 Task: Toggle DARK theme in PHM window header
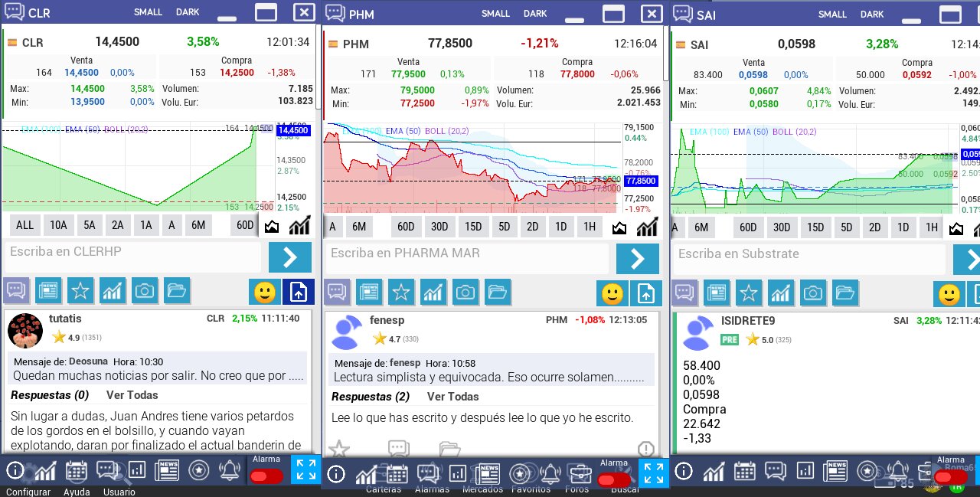click(535, 13)
